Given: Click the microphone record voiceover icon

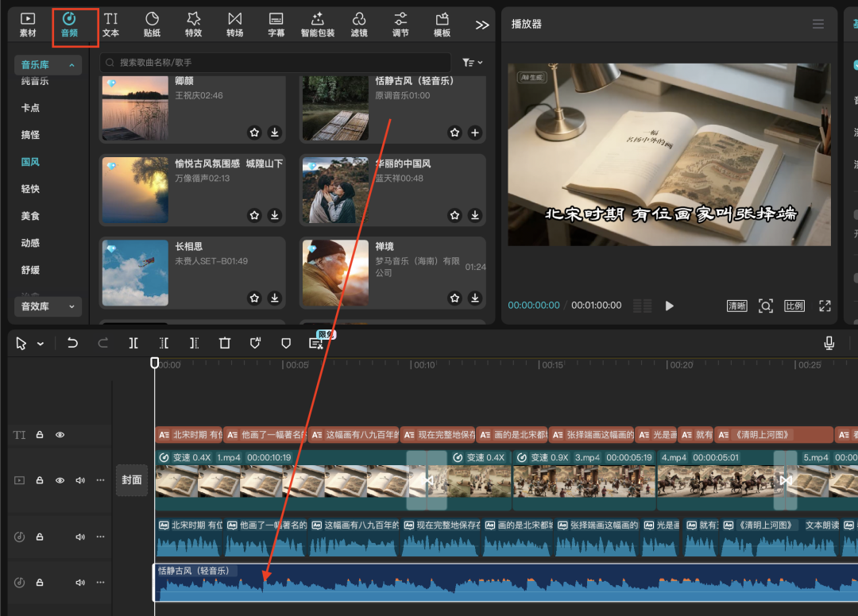Looking at the screenshot, I should point(829,343).
